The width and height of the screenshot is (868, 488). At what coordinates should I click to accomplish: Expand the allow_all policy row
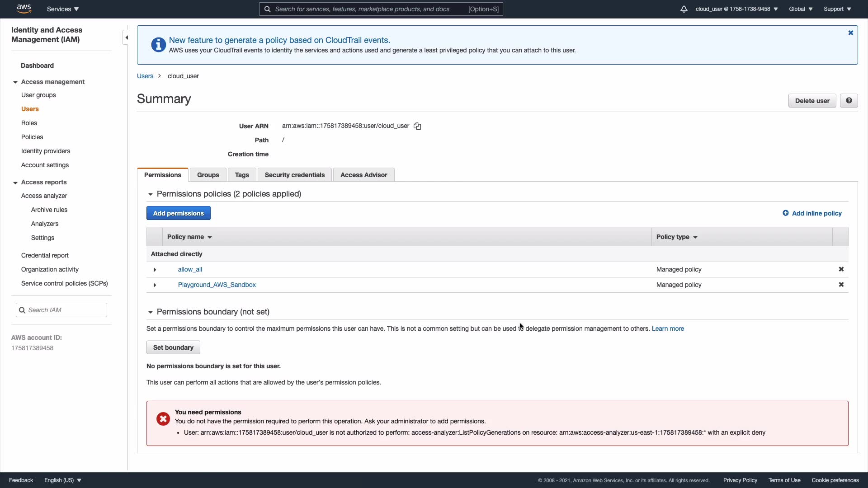click(155, 270)
